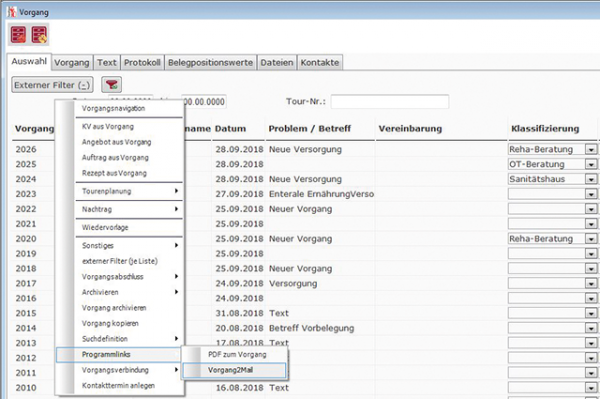This screenshot has width=600, height=399.
Task: Open Klassifizierung dropdown for Vorgang 2023
Action: point(591,194)
